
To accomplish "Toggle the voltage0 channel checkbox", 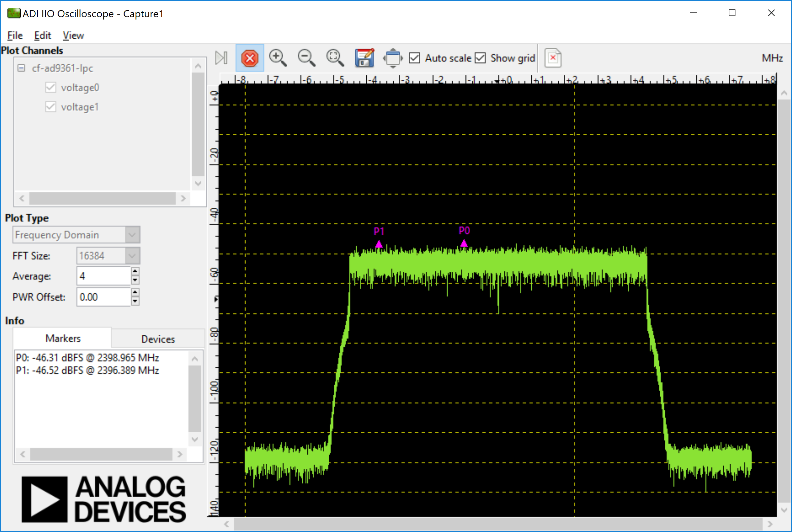I will coord(51,88).
